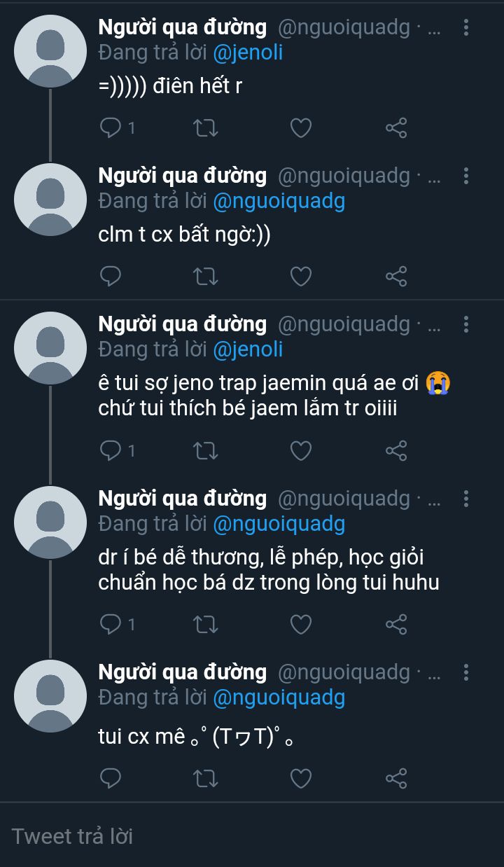Retweet the "tui cx mê" tweet

(x=205, y=777)
